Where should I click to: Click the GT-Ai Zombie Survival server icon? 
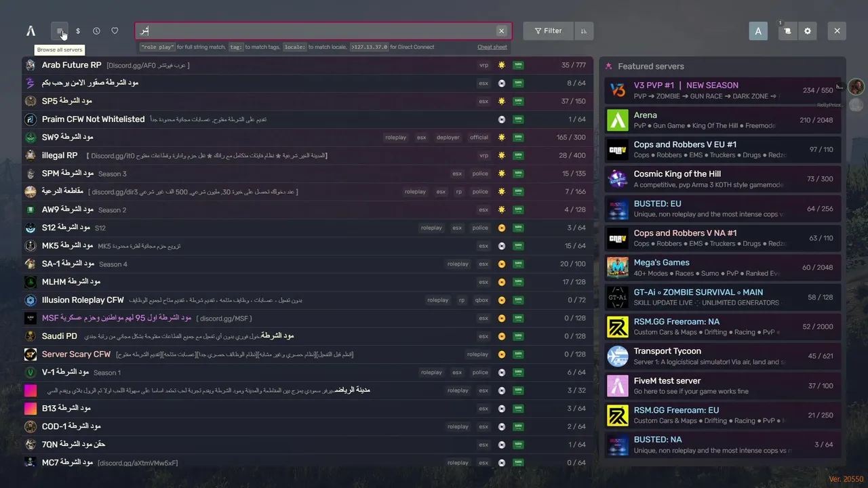click(618, 298)
